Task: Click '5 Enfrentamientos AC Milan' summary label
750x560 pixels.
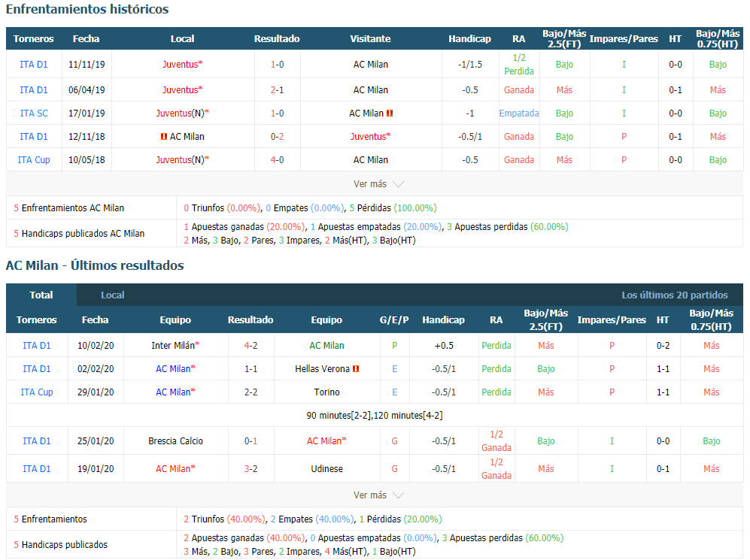Action: click(x=69, y=208)
